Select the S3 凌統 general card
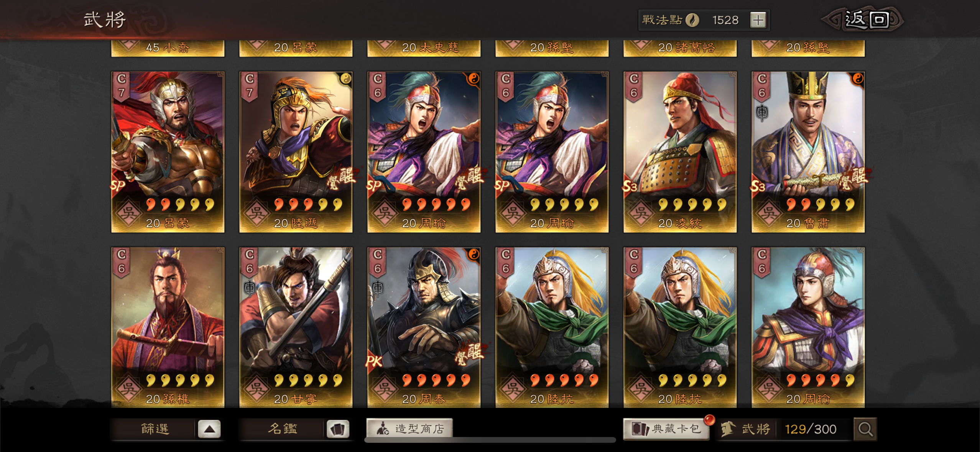 coord(680,152)
